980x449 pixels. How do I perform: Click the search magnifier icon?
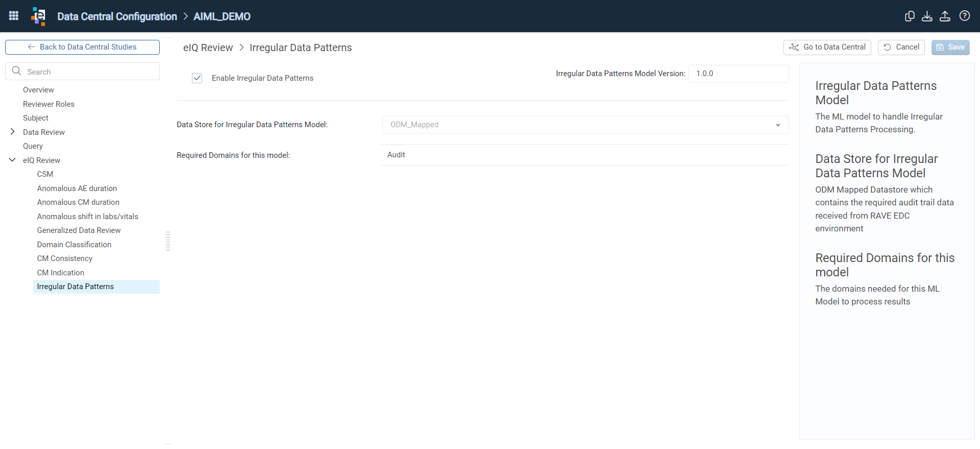(16, 71)
